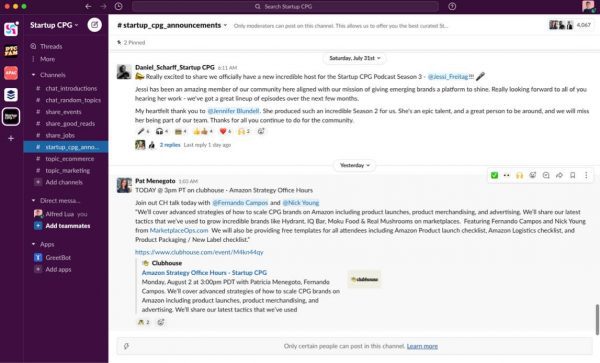Collapse the Direct messages section
Image resolution: width=600 pixels, height=363 pixels.
click(x=33, y=200)
